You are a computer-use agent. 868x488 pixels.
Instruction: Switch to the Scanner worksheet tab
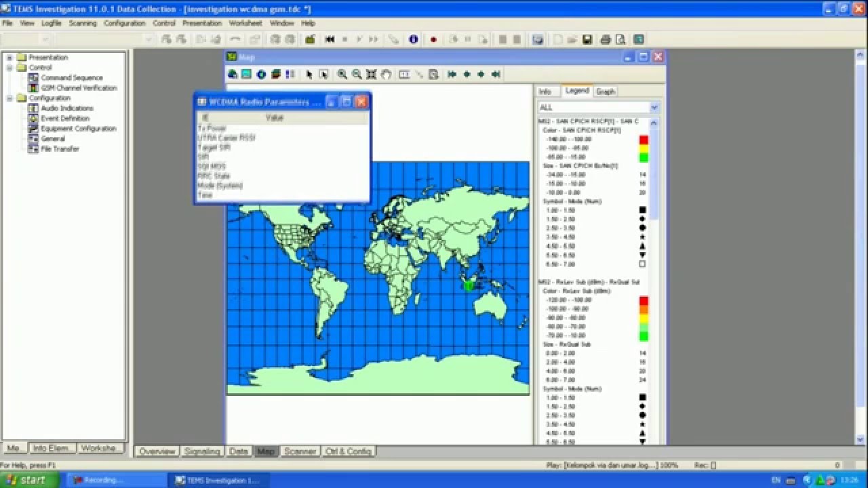(x=300, y=451)
